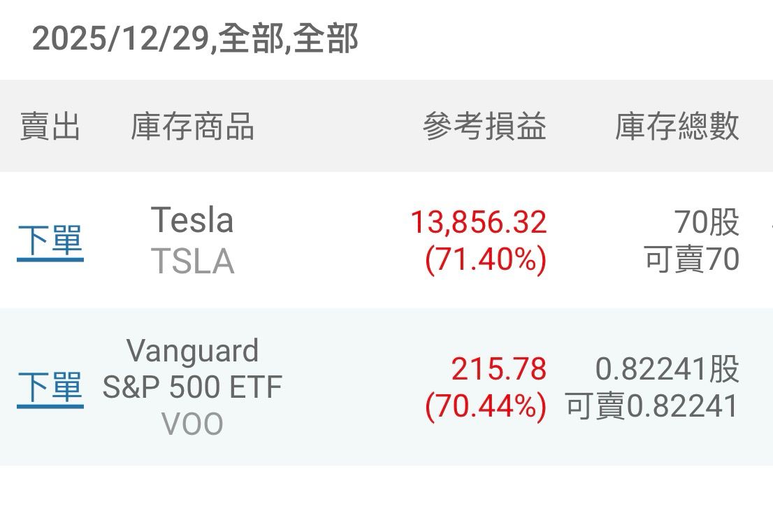Click the 庫存商品 column header
Screen dimensions: 773x532
(192, 127)
